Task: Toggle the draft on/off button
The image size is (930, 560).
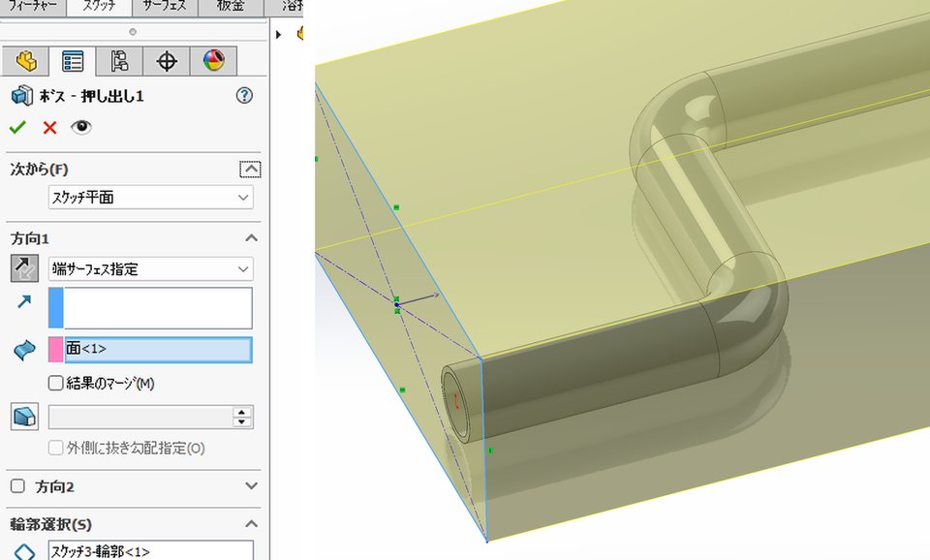Action: tap(24, 417)
